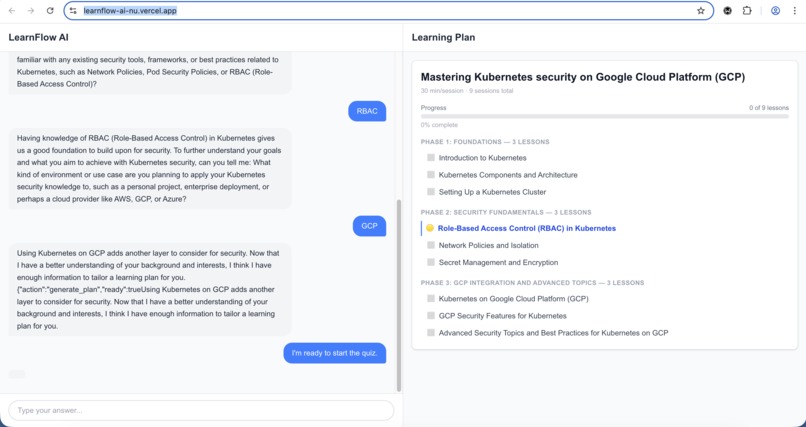
Task: Click Mastering Kubernetes security plan title
Action: tap(582, 77)
